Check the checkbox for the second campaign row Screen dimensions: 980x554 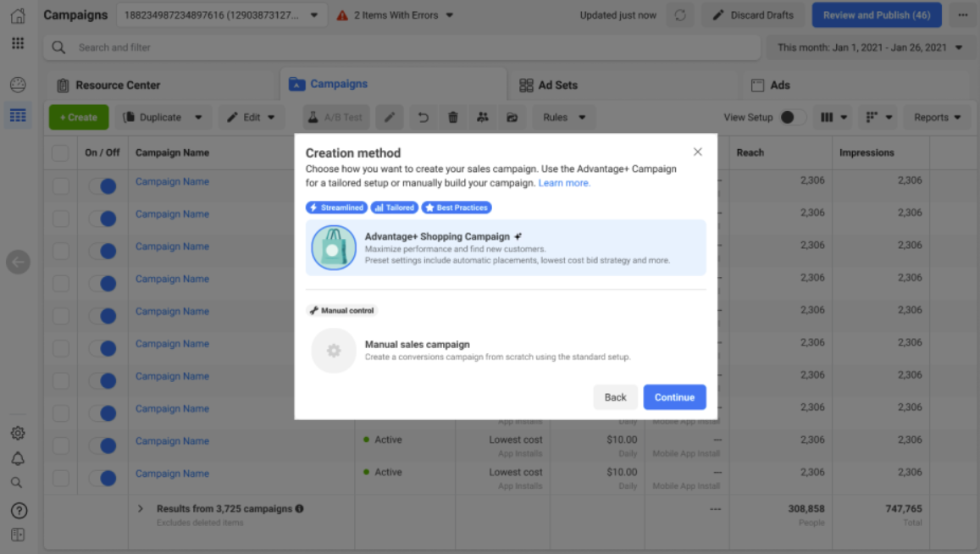pos(60,218)
